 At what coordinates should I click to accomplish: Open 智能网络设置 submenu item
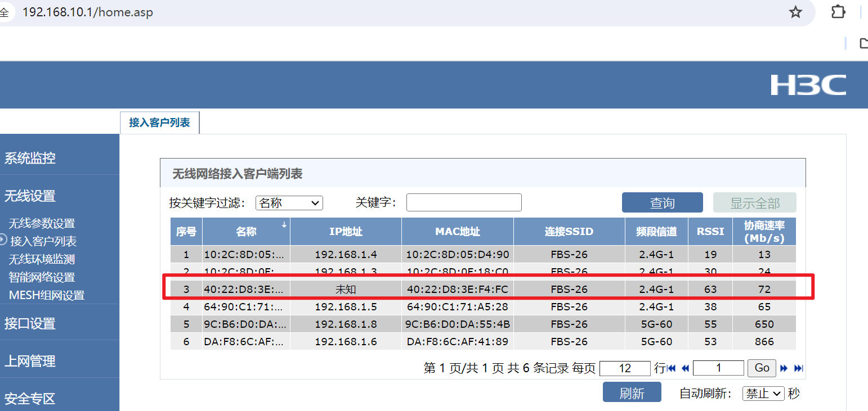click(42, 277)
